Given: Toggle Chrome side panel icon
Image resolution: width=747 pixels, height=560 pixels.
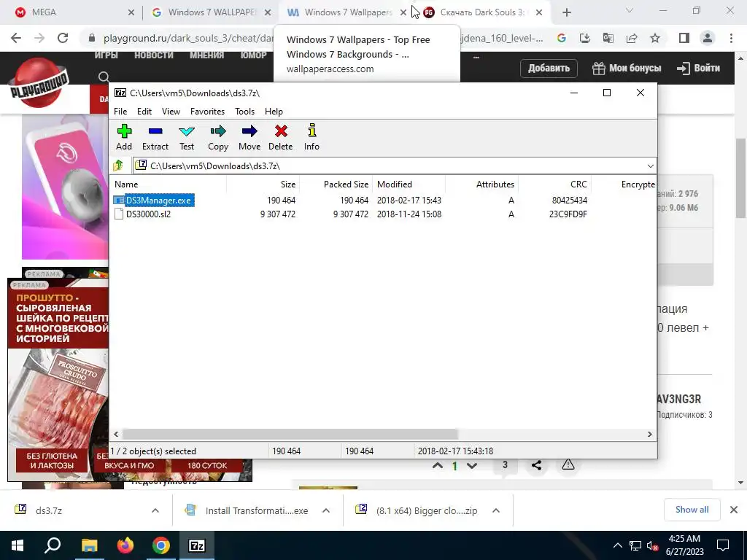Looking at the screenshot, I should click(684, 38).
